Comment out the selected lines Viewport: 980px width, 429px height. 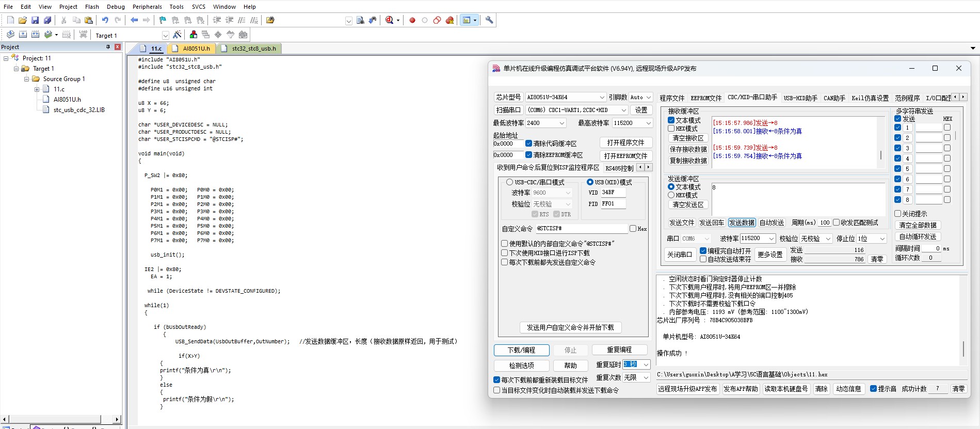pos(242,20)
